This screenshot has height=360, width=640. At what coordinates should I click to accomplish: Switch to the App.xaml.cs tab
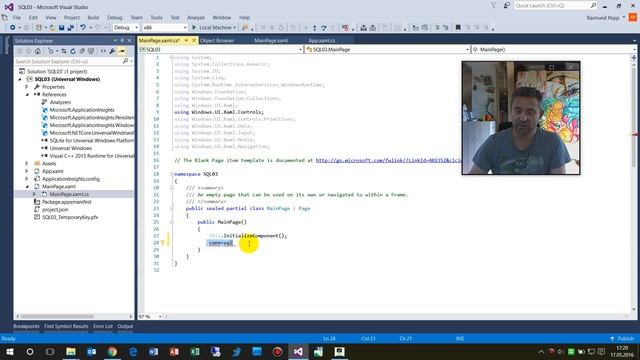tap(322, 40)
